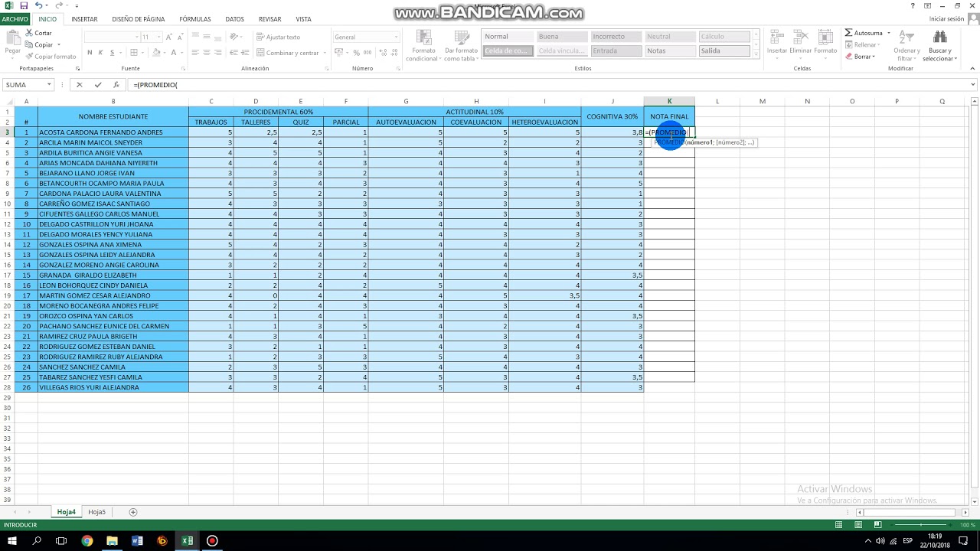This screenshot has height=551, width=980.
Task: Apply font color letter A
Action: point(175,52)
